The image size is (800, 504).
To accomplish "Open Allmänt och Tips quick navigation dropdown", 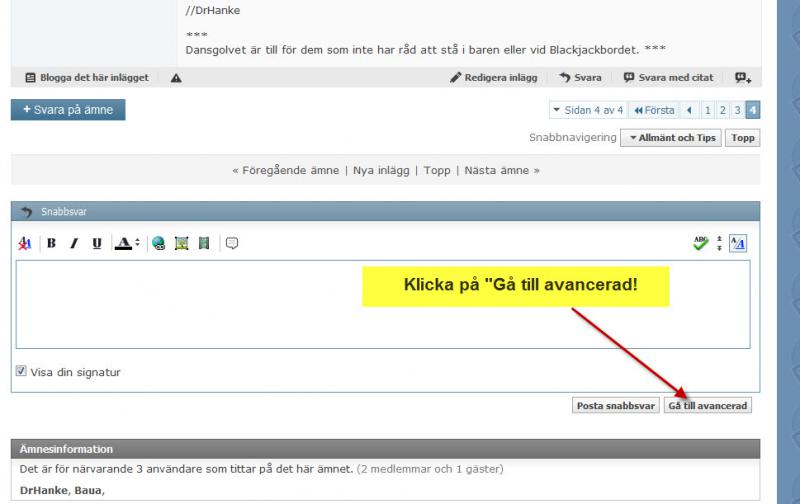I will (671, 138).
